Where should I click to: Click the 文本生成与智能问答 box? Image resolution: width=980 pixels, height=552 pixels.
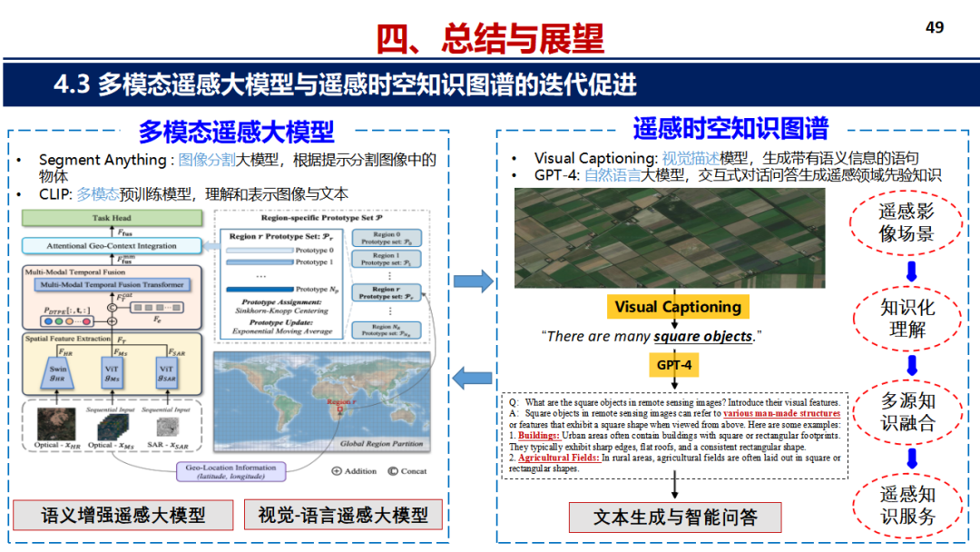675,517
